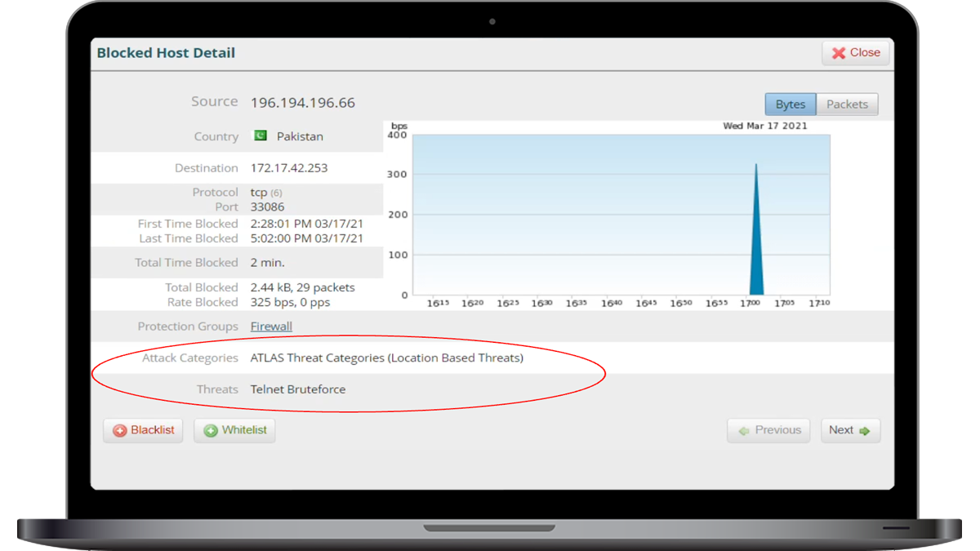Click the Previous left arrow icon
980x551 pixels.
pos(744,430)
